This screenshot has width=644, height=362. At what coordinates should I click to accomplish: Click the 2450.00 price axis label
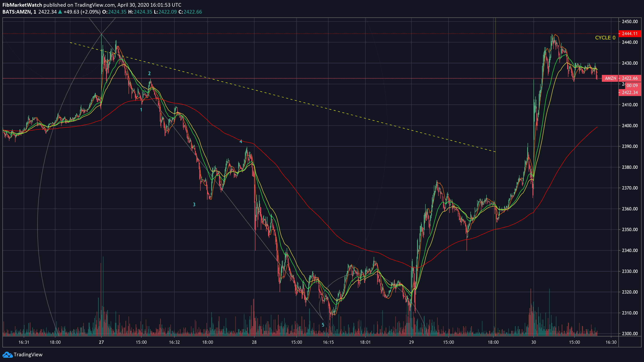(630, 22)
